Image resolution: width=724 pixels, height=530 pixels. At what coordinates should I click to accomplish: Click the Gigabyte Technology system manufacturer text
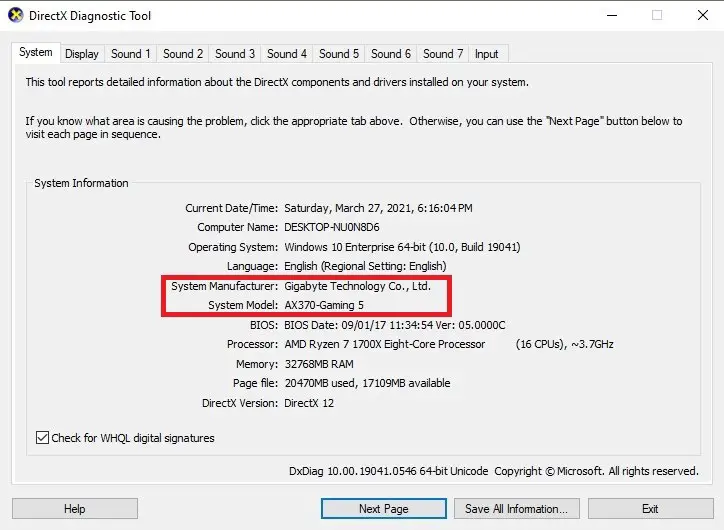tap(357, 286)
